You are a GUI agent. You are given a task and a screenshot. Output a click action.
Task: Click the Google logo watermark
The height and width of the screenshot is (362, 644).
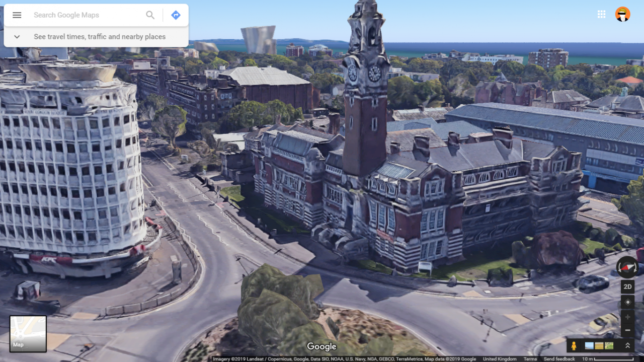(321, 346)
